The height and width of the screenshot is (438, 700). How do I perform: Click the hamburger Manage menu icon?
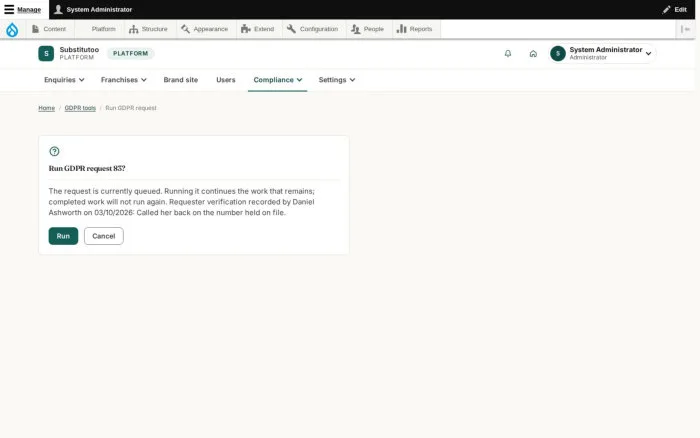[9, 9]
